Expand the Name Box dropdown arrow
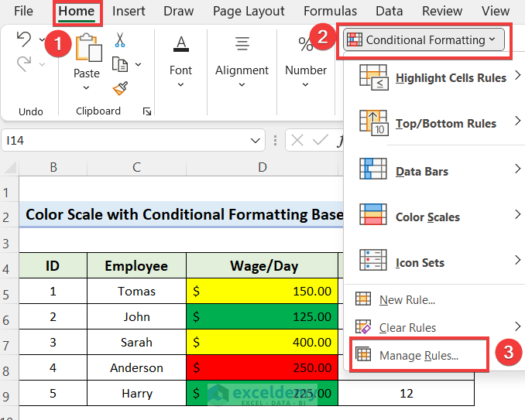Viewport: 525px width, 420px height. [255, 141]
